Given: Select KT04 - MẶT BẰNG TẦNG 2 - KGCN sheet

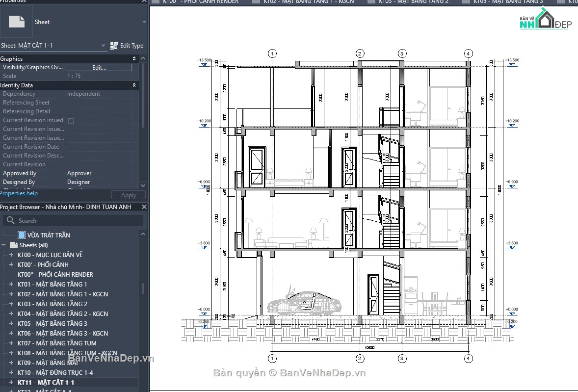Looking at the screenshot, I should click(x=63, y=314).
